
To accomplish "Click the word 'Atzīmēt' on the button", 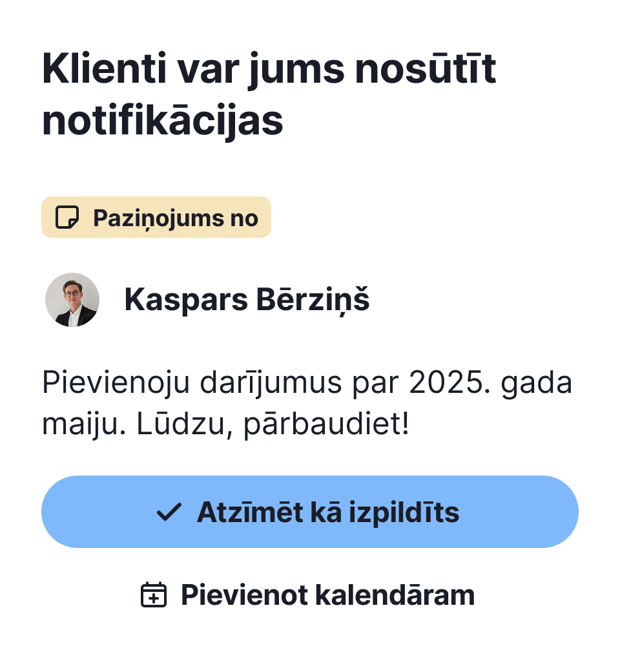I will point(250,512).
